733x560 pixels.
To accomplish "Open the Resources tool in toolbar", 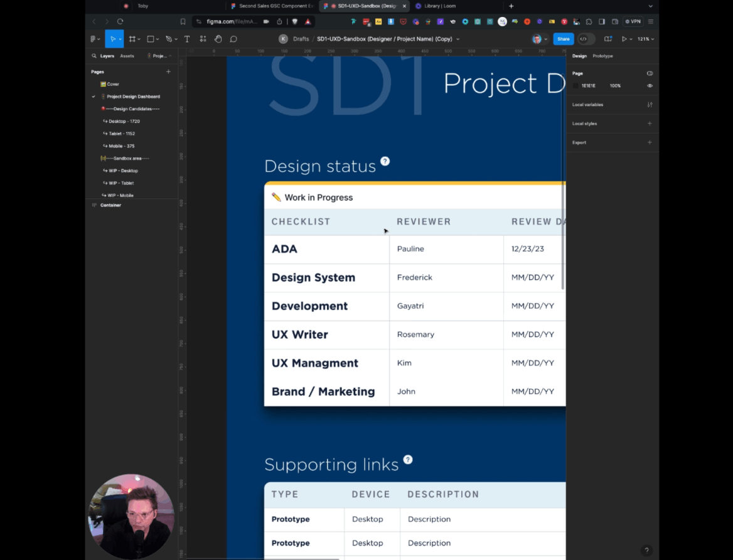I will click(x=203, y=39).
